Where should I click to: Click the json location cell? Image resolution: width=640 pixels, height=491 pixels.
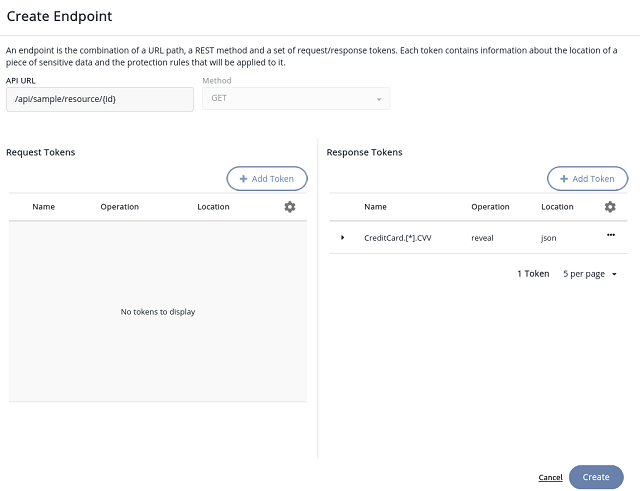pos(549,238)
